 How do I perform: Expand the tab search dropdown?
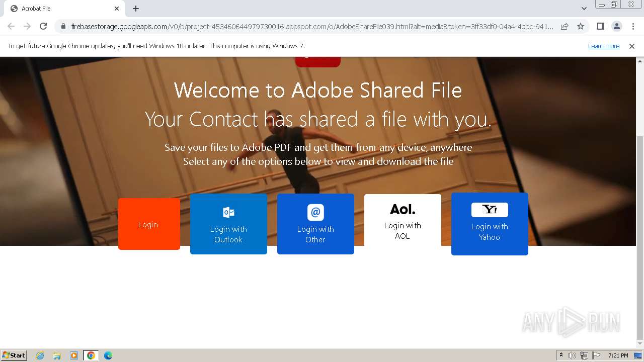coord(584,9)
